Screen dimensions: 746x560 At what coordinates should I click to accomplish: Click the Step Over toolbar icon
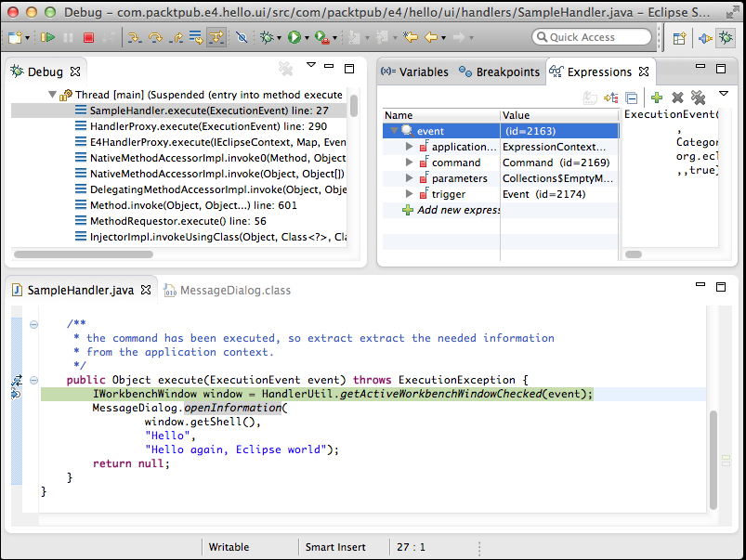(x=155, y=38)
